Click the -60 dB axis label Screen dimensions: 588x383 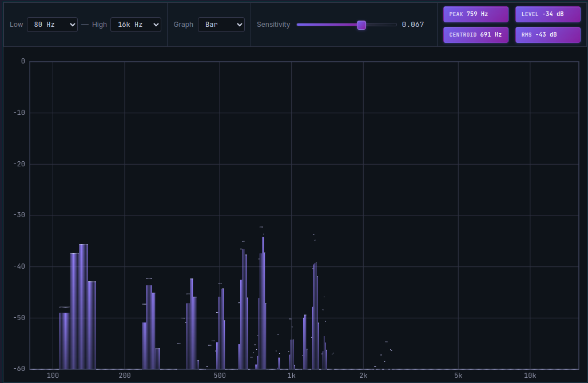[19, 369]
